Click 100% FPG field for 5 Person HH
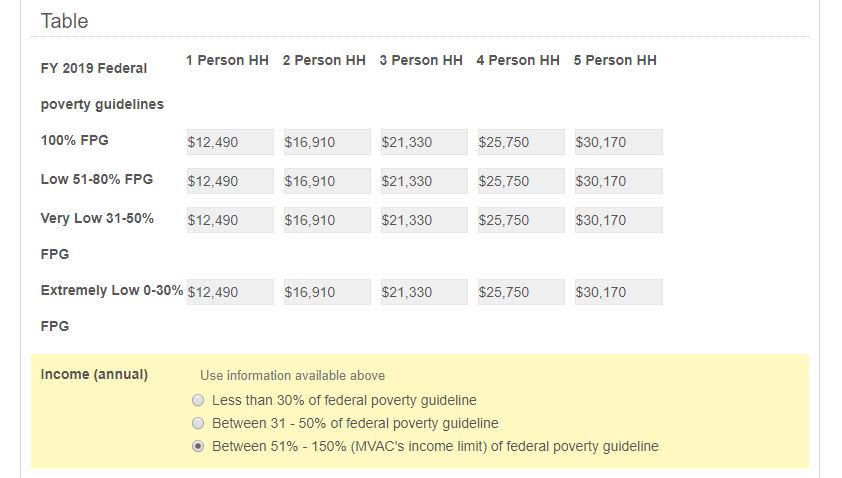This screenshot has width=842, height=478. 618,142
